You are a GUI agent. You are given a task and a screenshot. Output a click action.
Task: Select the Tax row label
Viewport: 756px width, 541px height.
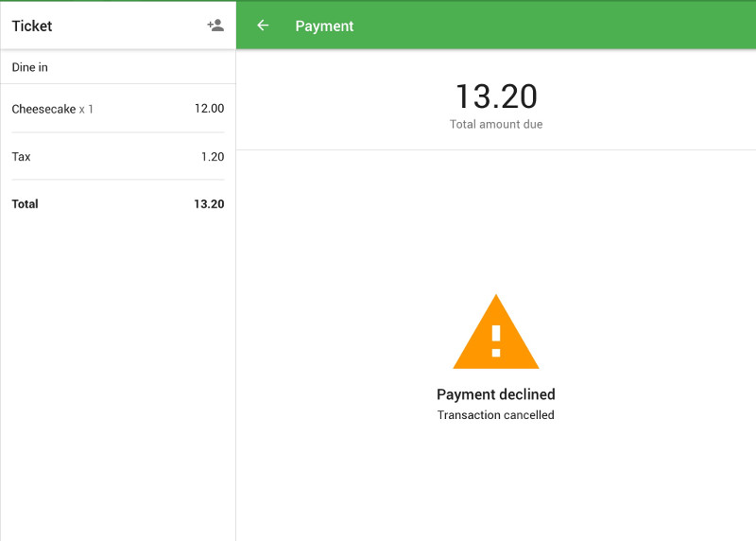pos(21,157)
